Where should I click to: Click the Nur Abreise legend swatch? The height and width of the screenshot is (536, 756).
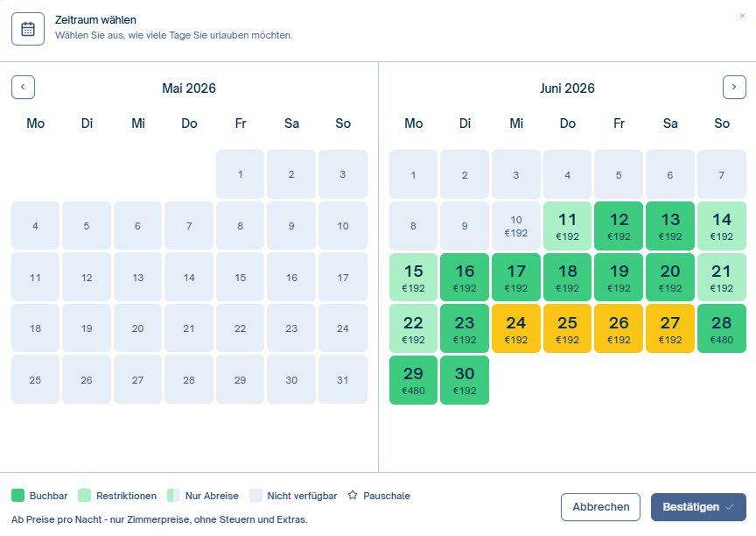173,496
